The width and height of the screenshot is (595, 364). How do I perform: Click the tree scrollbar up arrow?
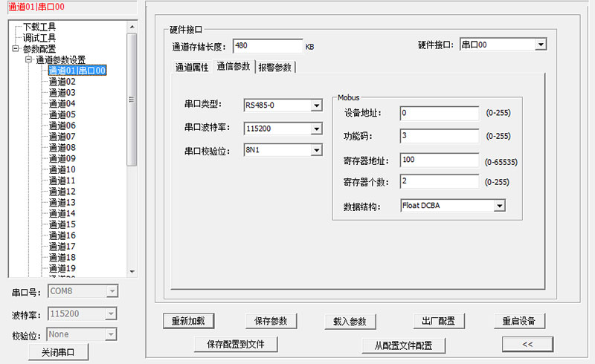[x=132, y=27]
